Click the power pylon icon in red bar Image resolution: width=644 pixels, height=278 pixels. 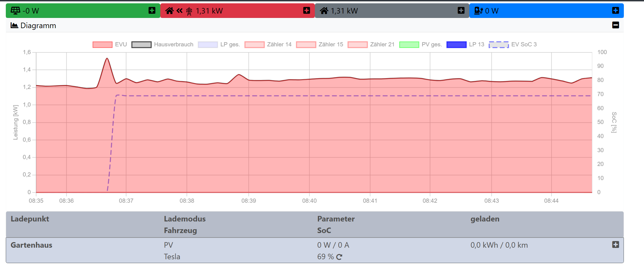tap(189, 11)
